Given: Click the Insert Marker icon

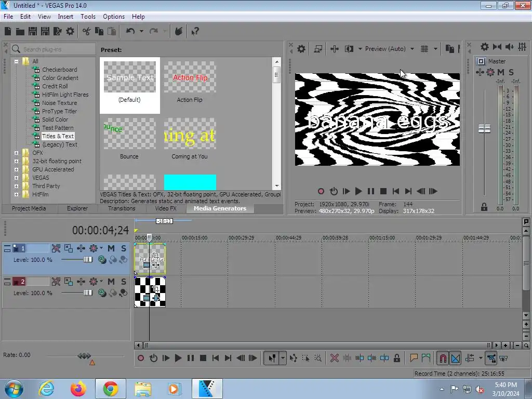Looking at the screenshot, I should point(414,358).
